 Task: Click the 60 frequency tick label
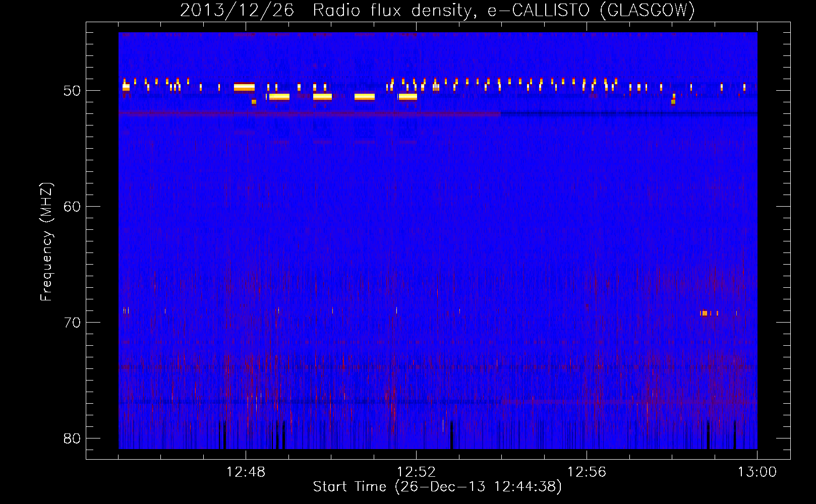click(x=73, y=207)
